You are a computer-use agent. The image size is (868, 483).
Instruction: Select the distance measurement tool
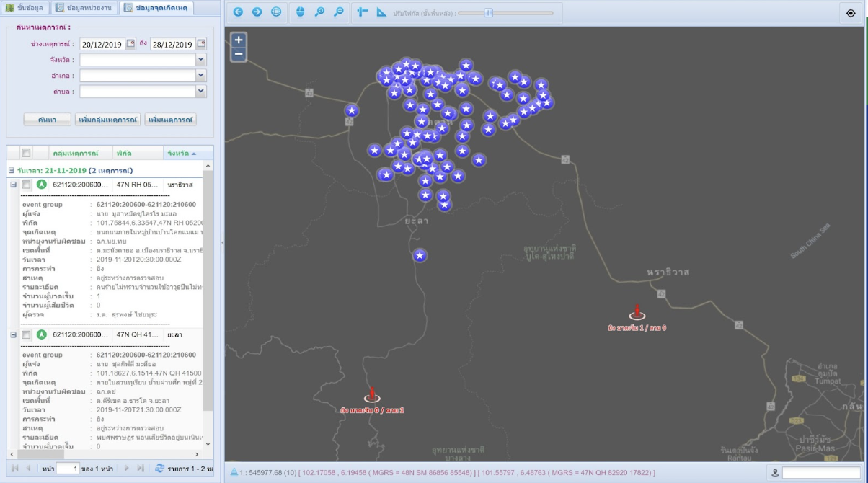tap(363, 12)
